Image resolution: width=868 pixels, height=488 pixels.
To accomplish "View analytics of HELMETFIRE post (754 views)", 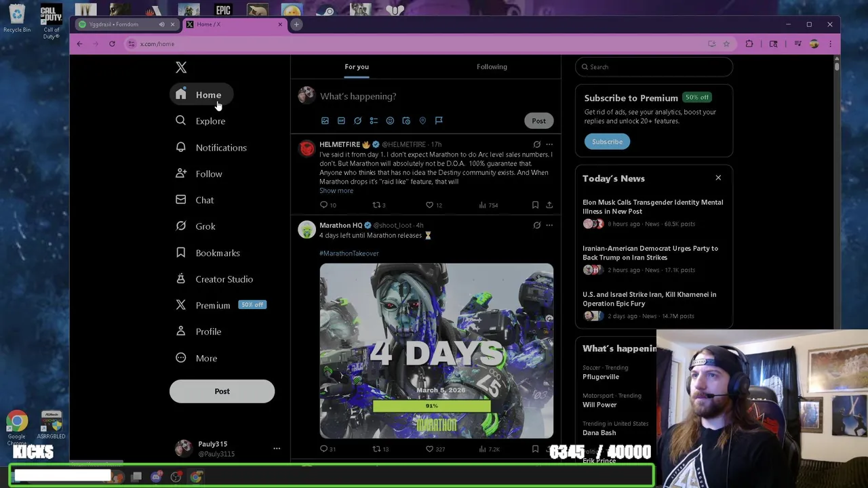I will tap(488, 205).
